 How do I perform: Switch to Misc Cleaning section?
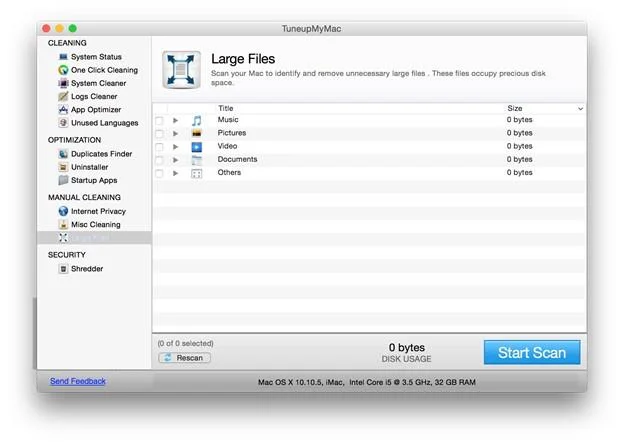(95, 225)
